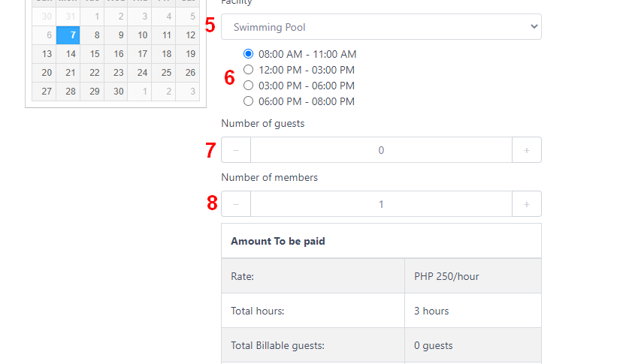Click the number of members field
Screen dimensions: 617x364
pyautogui.click(x=381, y=204)
